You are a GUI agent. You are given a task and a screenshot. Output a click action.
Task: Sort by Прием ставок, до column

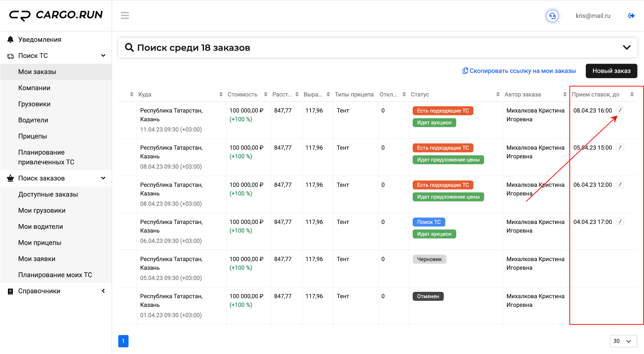(x=595, y=94)
